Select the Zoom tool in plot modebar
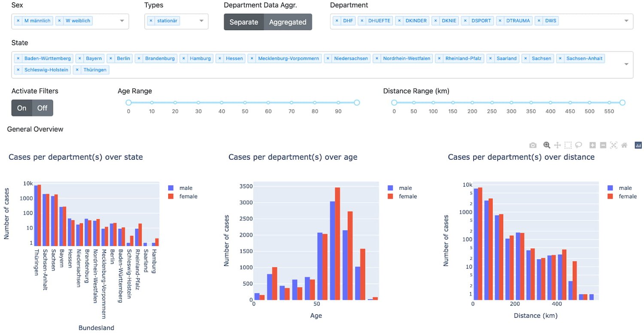644x335 pixels. [x=547, y=145]
